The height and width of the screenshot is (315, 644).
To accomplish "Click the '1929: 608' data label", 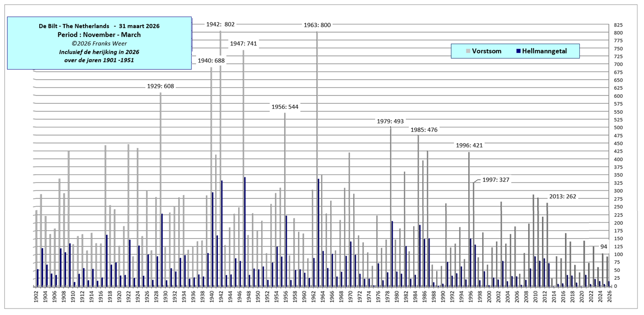I will click(160, 86).
